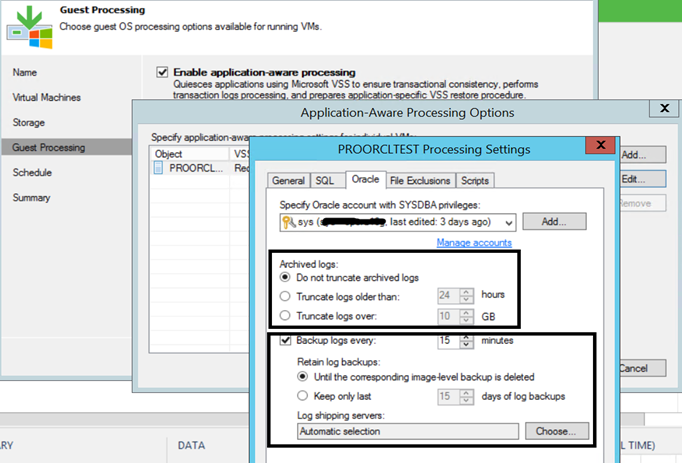The image size is (682, 463).
Task: Click Add button next to Oracle account
Action: (x=553, y=222)
